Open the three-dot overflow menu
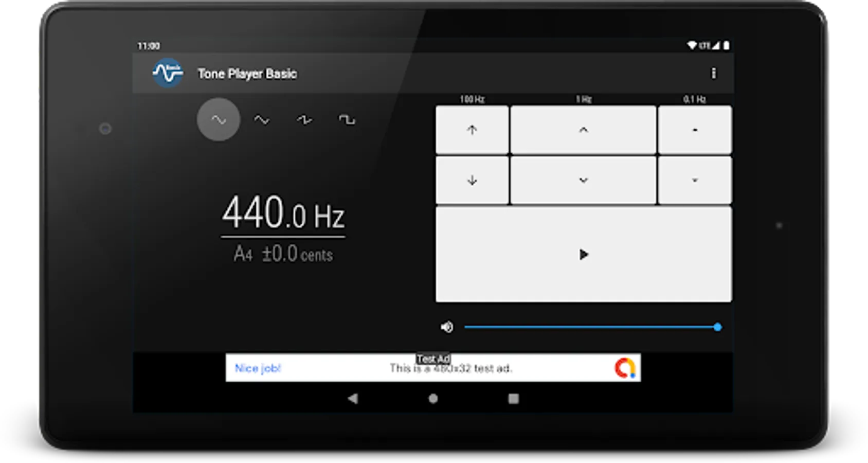Image resolution: width=868 pixels, height=463 pixels. click(x=713, y=73)
